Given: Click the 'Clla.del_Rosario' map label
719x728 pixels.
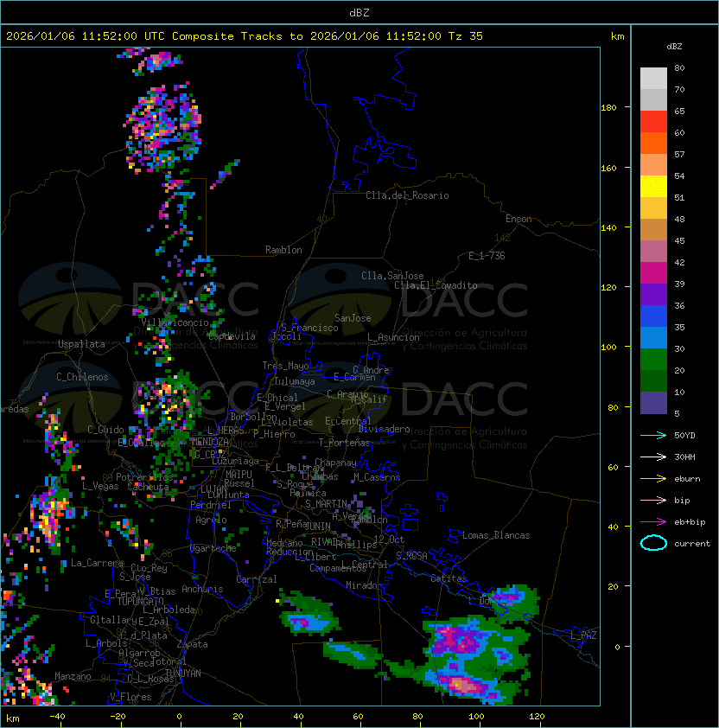Looking at the screenshot, I should point(407,195).
